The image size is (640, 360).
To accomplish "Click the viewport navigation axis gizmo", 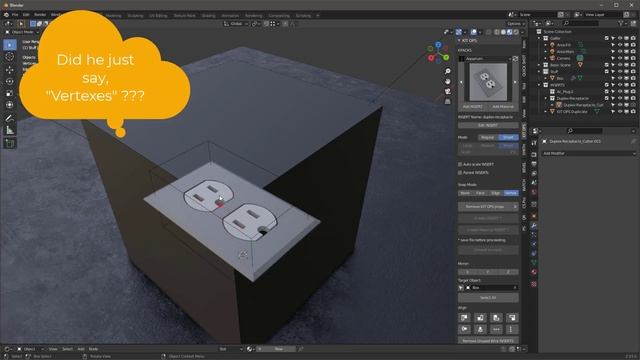I will (438, 53).
